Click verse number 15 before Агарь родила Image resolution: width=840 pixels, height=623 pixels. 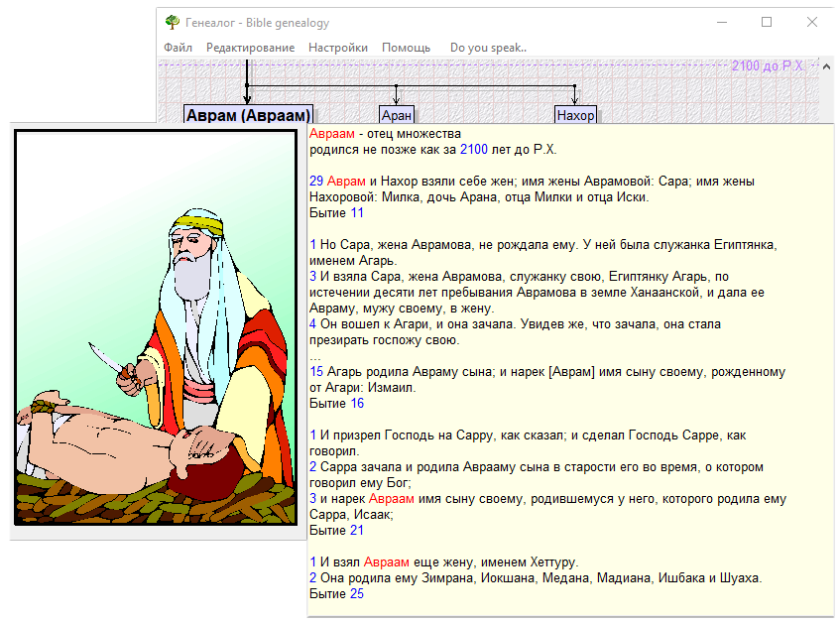[x=316, y=372]
